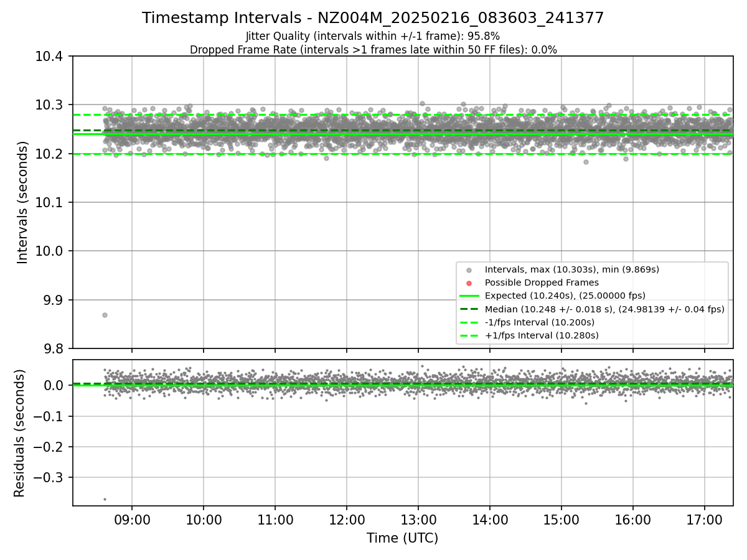Click the '9.8' y-axis tick label
This screenshot has width=747, height=560.
55,348
